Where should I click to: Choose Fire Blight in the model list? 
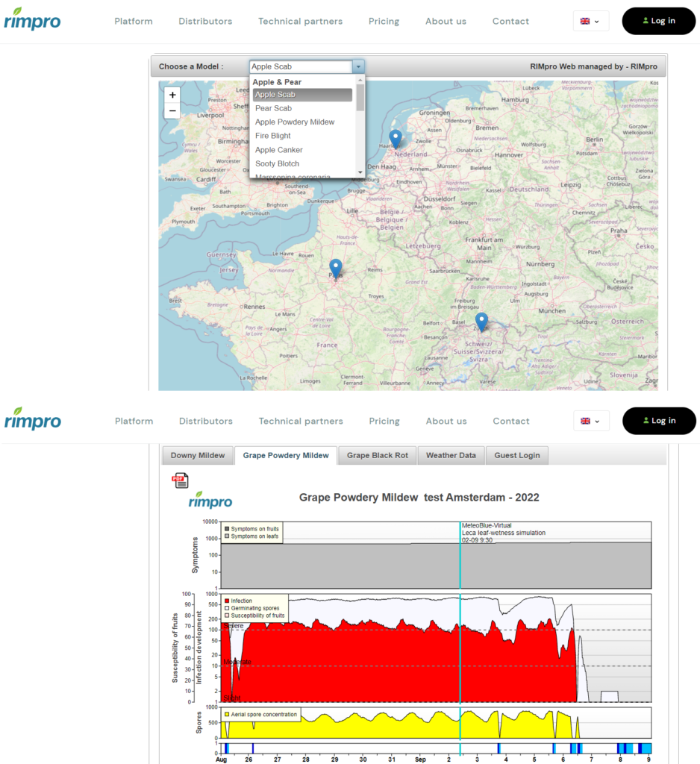pos(273,136)
